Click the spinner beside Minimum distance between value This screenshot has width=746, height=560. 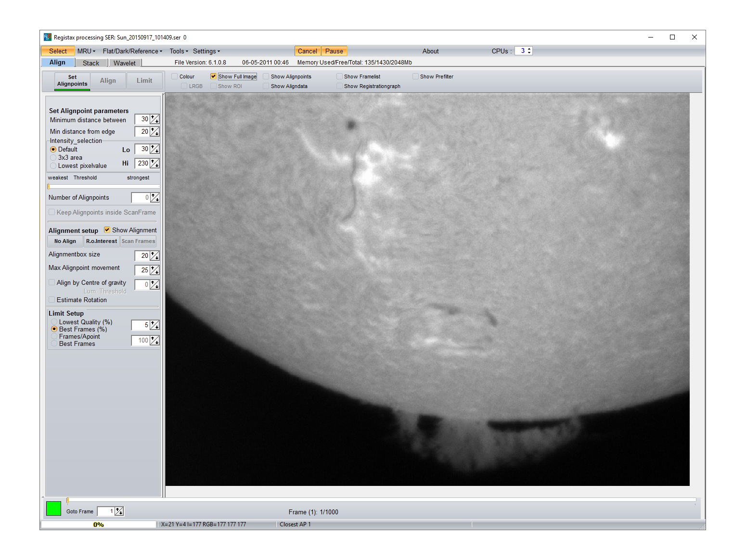click(x=154, y=119)
